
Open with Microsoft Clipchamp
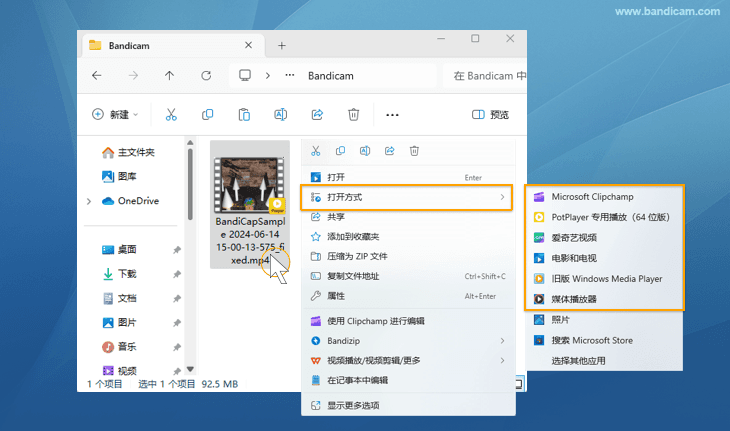coord(604,197)
